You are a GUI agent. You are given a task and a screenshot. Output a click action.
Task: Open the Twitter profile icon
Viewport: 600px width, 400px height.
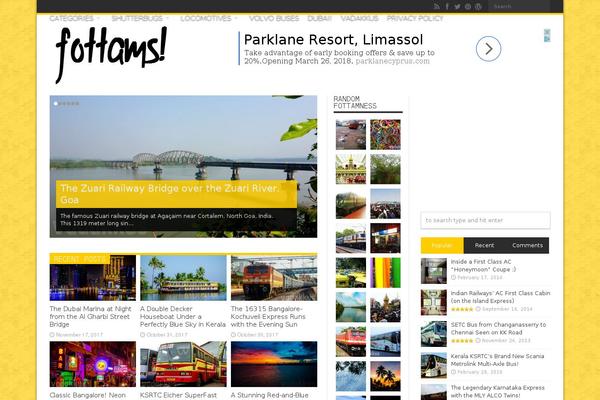pos(457,7)
